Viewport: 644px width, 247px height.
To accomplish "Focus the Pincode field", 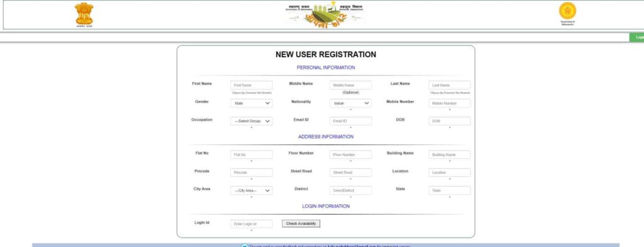I will (x=252, y=173).
